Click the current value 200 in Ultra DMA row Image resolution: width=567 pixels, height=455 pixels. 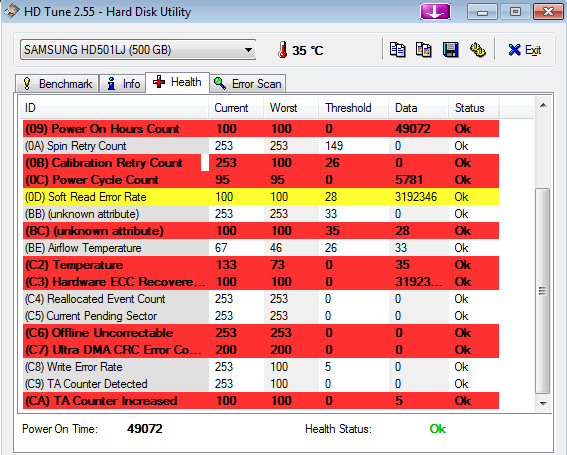226,350
